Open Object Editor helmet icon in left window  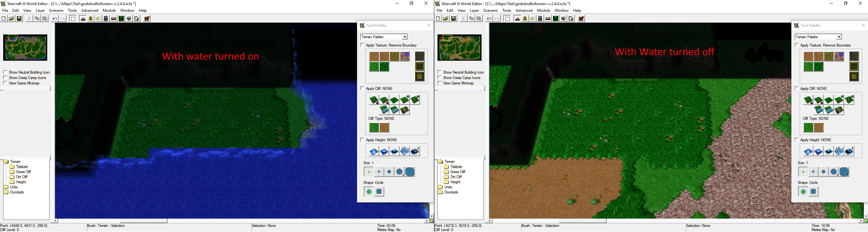[106, 18]
